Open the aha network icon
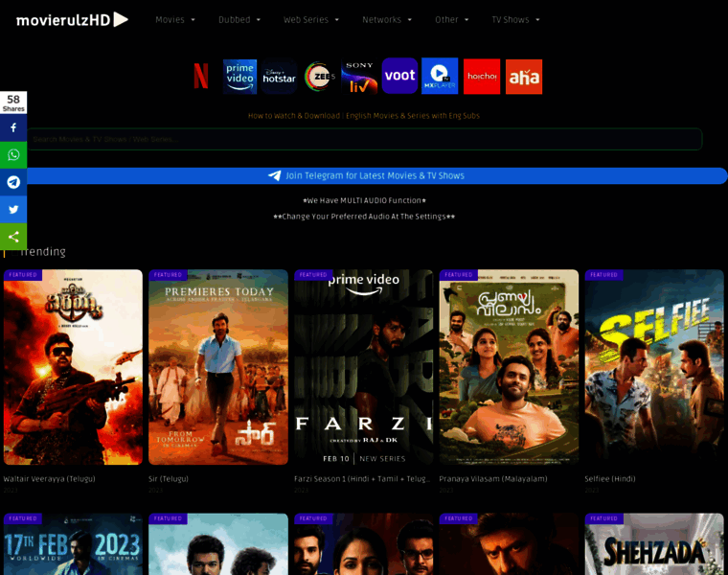728x575 pixels. click(x=524, y=77)
